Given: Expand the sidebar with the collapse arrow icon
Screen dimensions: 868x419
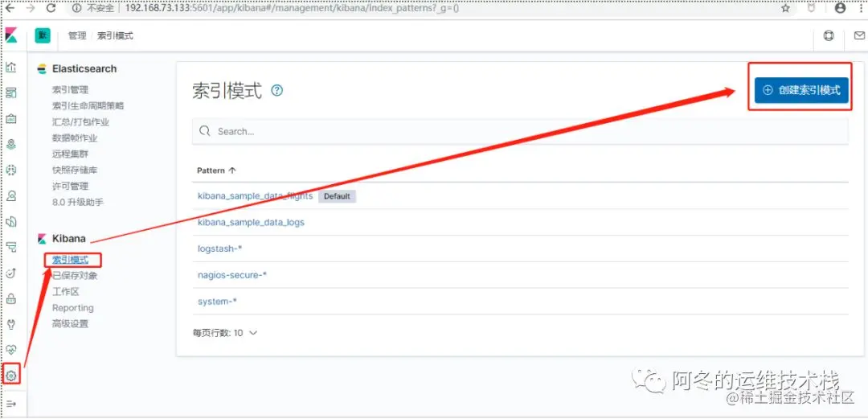Looking at the screenshot, I should pos(11,404).
